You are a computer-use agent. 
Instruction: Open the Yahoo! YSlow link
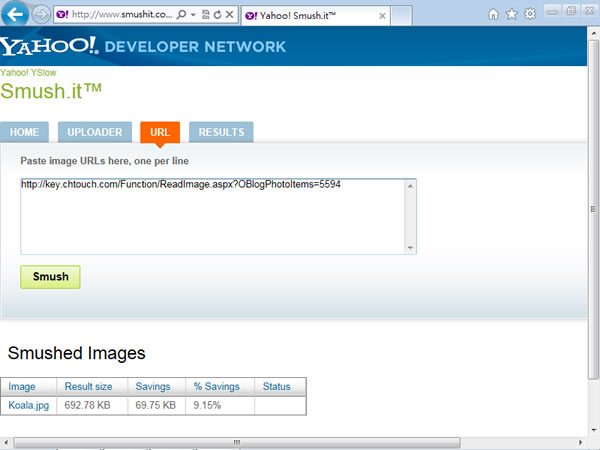pyautogui.click(x=28, y=73)
